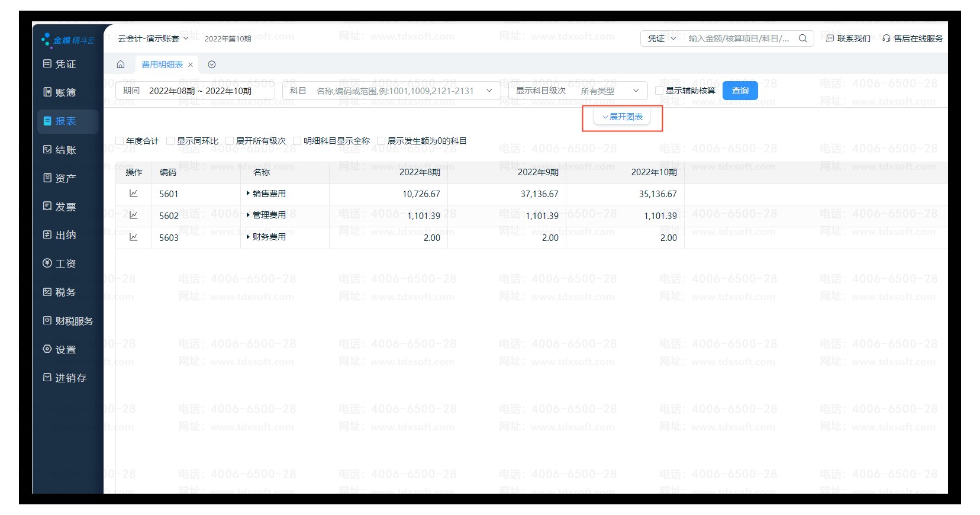Click the 查询 button
Screen dimensions: 980x515
pyautogui.click(x=740, y=91)
